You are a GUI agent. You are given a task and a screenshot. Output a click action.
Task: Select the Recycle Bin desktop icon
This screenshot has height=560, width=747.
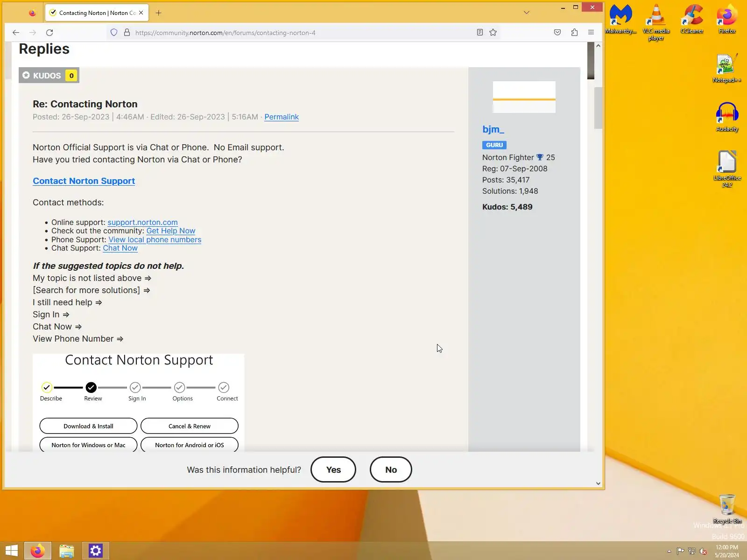point(727,509)
